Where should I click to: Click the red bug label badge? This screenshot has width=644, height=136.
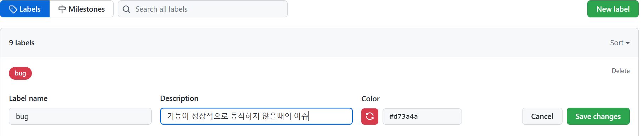click(x=20, y=73)
